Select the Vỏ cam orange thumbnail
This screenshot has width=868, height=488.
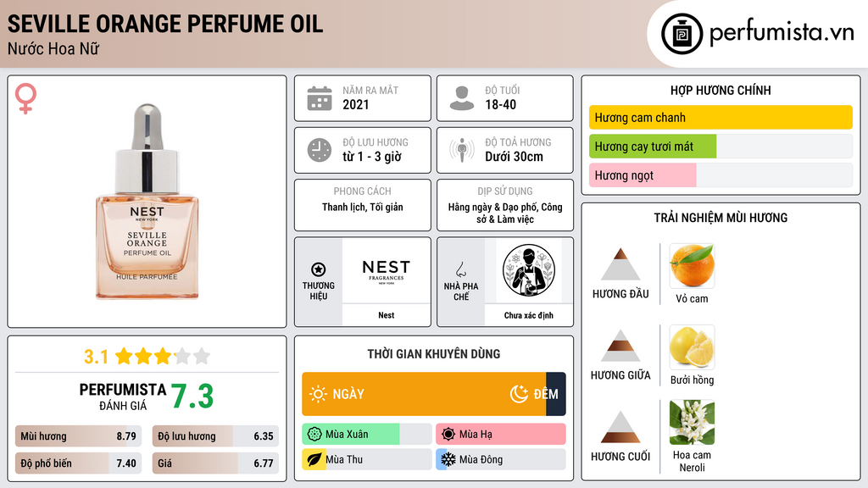pos(692,265)
